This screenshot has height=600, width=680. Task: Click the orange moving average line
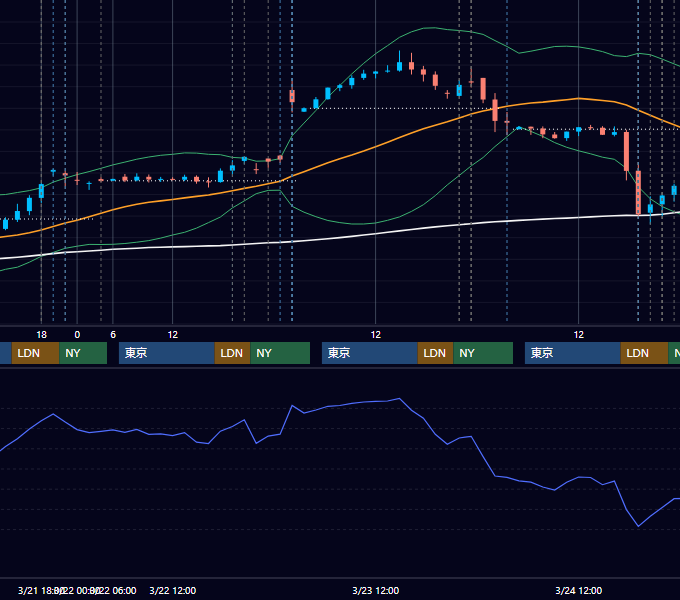[x=376, y=147]
